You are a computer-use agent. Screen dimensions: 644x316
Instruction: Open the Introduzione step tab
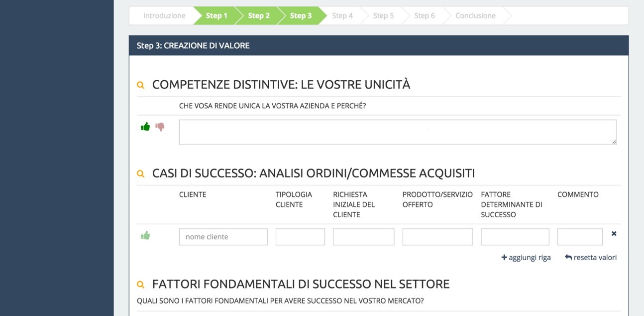pyautogui.click(x=164, y=15)
